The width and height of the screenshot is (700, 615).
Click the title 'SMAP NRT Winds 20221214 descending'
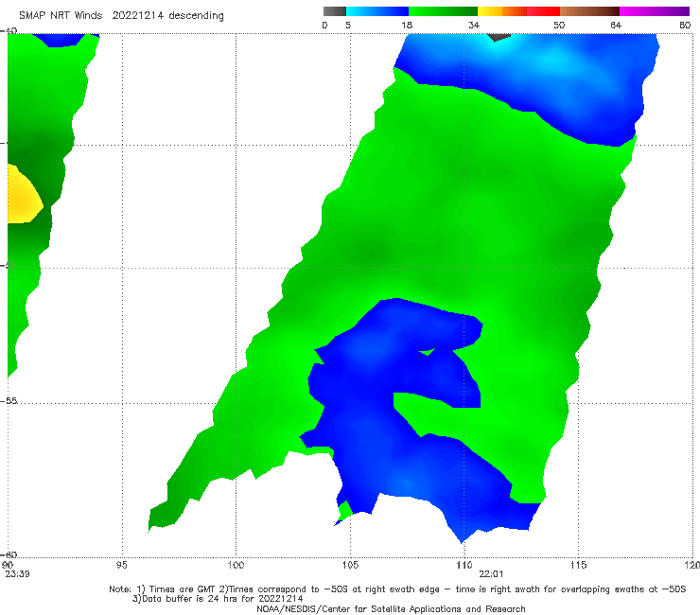click(121, 16)
